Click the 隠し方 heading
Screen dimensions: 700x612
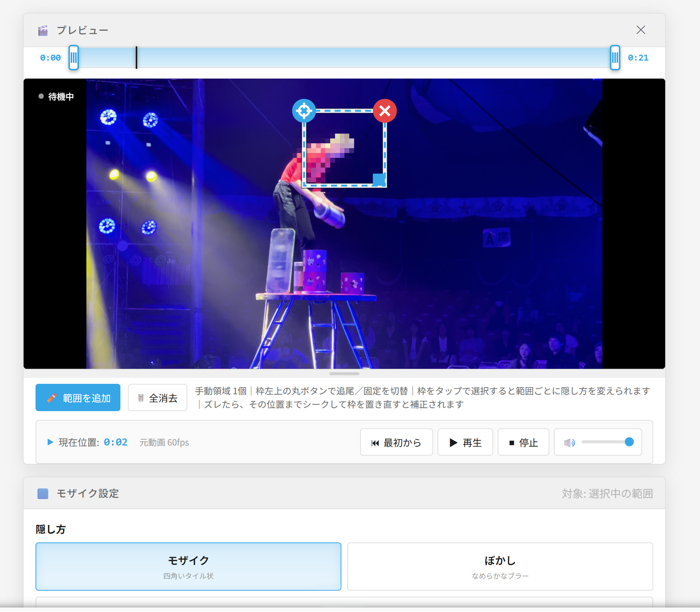click(x=51, y=529)
